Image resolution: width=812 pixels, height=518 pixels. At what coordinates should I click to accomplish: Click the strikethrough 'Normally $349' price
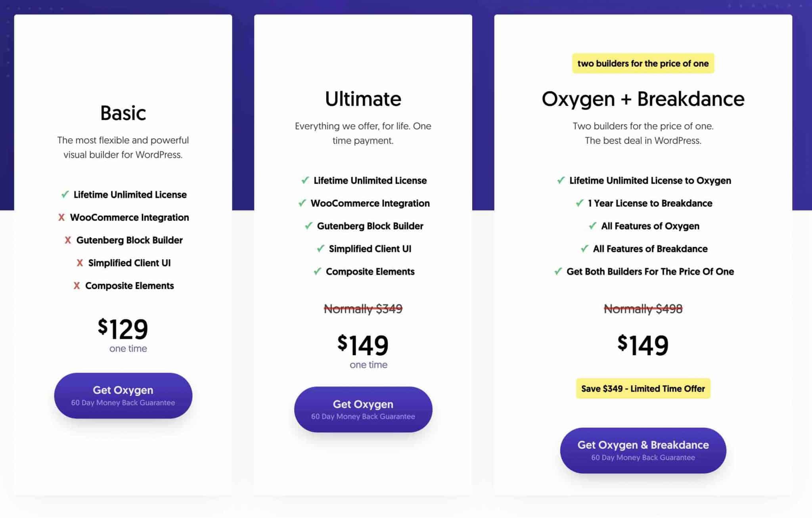point(363,309)
